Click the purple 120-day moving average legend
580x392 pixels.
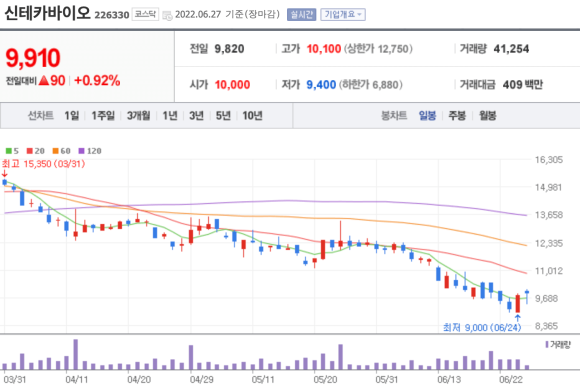click(90, 151)
